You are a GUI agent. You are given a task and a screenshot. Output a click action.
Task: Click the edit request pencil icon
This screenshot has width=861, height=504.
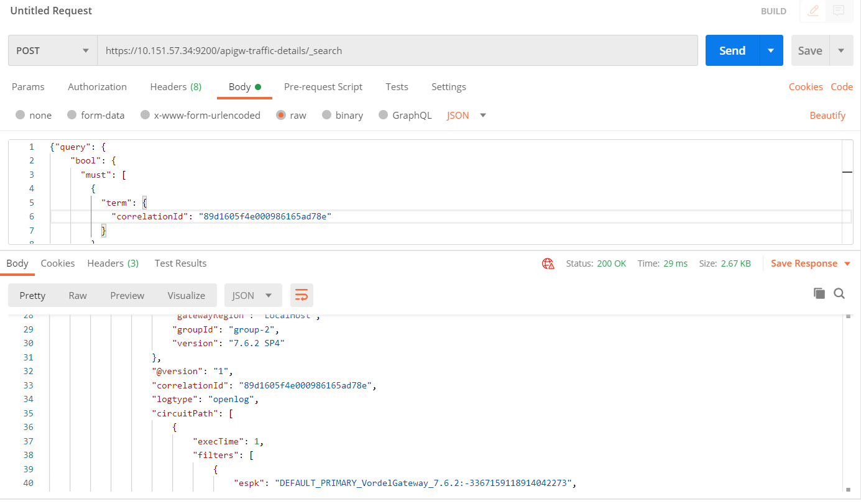[813, 11]
